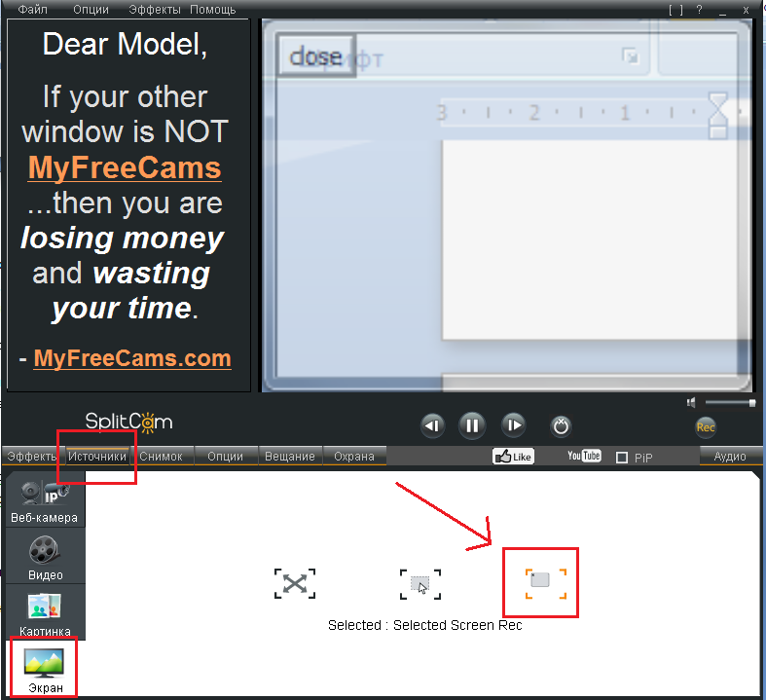Screen dimensions: 766x700
Task: Choose the full screen capture icon
Action: coord(295,583)
